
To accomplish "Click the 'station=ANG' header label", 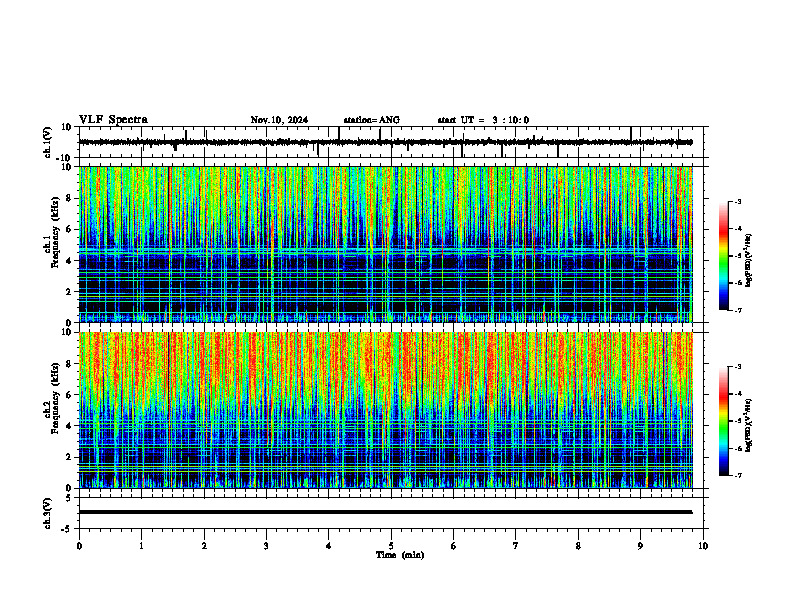I will pos(372,120).
